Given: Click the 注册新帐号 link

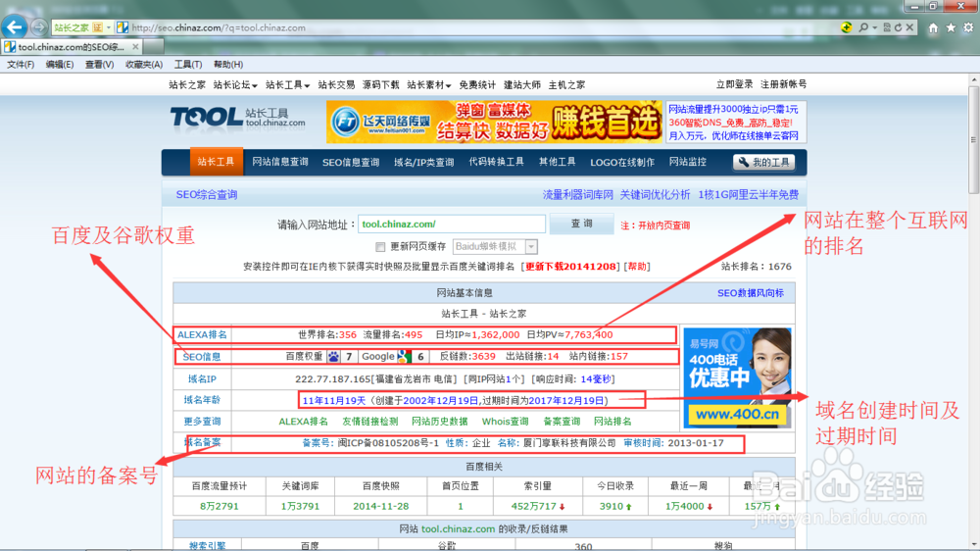Looking at the screenshot, I should point(783,84).
